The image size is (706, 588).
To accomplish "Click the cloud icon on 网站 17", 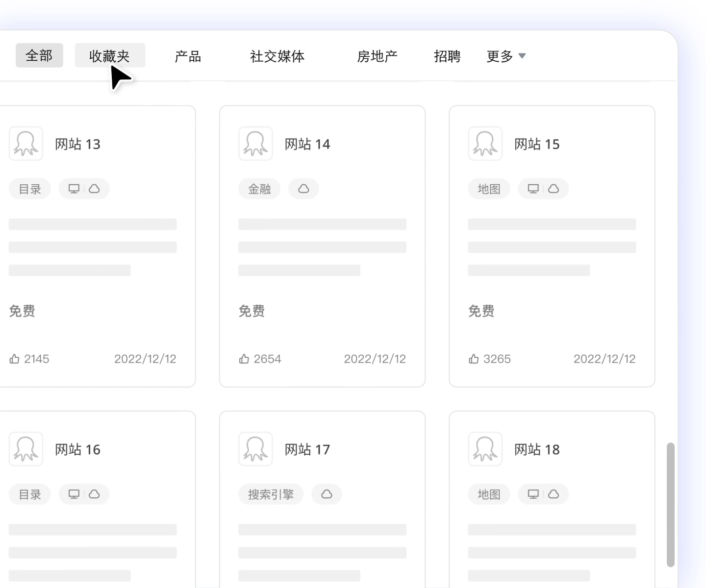I will pos(327,494).
